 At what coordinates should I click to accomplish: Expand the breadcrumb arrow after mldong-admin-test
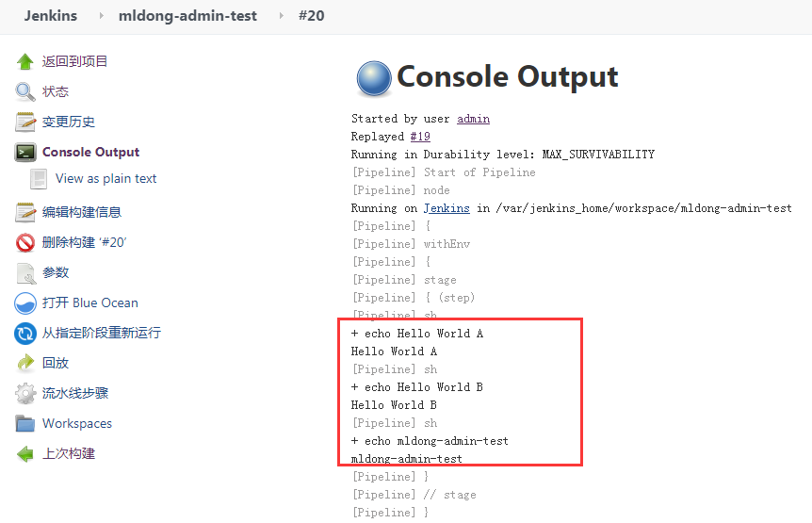coord(281,16)
